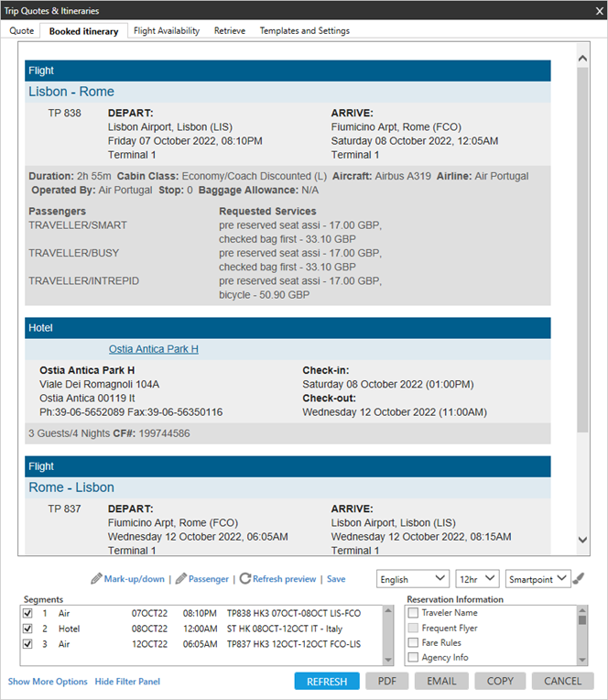Click the paintbrush icon beside Smartpoint
This screenshot has height=700, width=608.
tap(578, 579)
